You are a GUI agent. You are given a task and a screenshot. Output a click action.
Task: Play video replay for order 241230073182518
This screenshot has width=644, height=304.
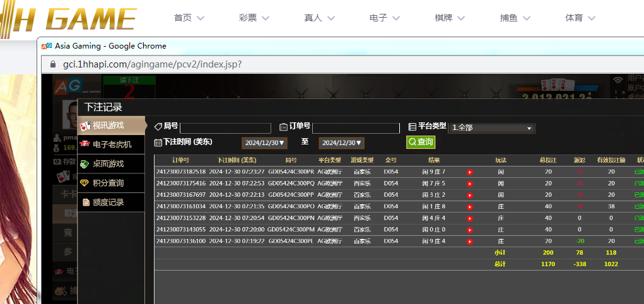(469, 172)
